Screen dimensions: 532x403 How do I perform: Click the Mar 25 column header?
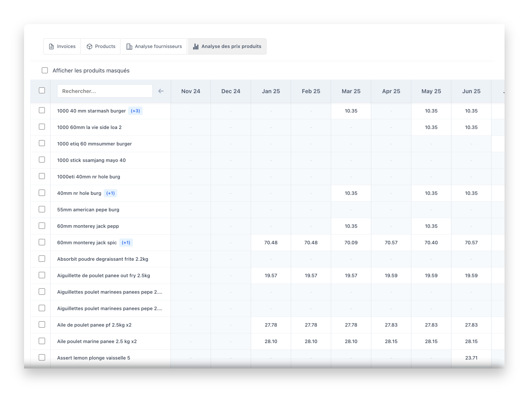tap(351, 91)
